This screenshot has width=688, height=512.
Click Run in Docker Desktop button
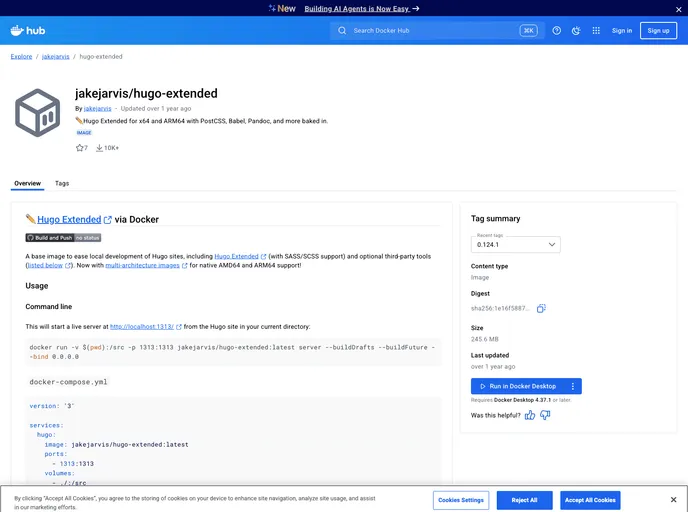tap(526, 386)
